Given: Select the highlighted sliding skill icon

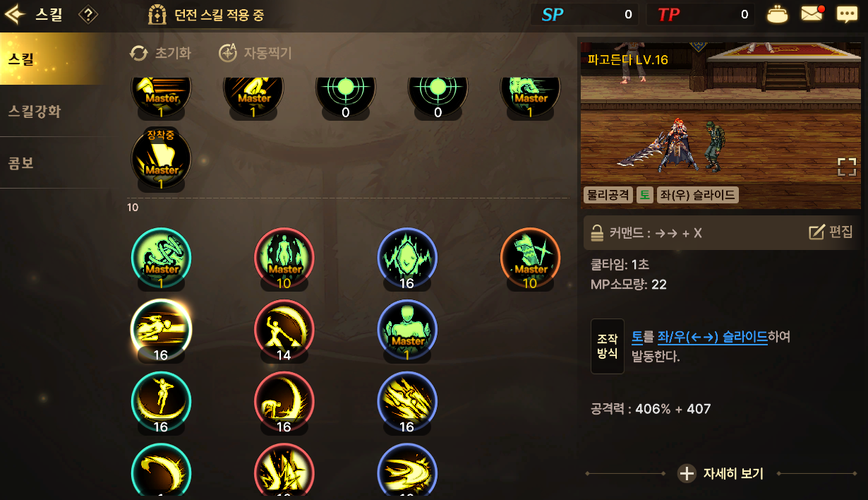Looking at the screenshot, I should click(x=161, y=329).
